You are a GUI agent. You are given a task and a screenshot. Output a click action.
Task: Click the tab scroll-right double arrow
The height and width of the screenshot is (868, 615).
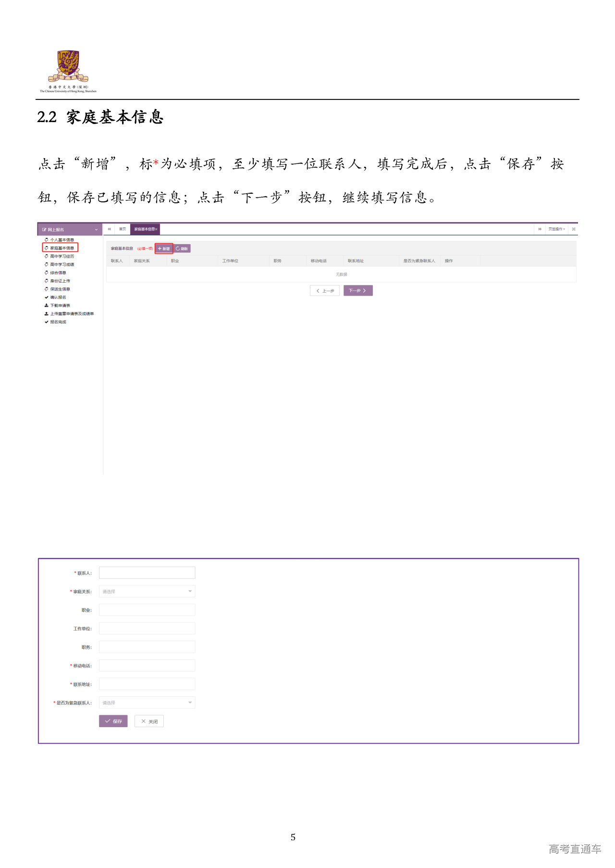[x=540, y=229]
